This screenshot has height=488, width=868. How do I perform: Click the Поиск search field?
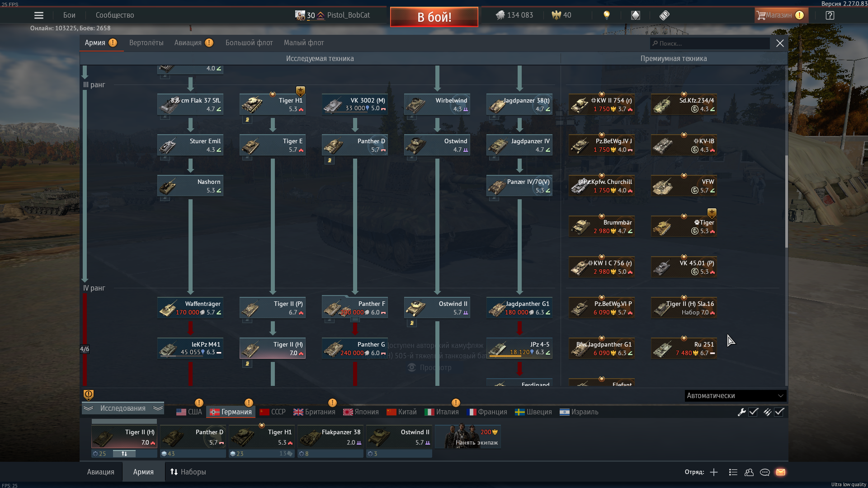click(710, 43)
